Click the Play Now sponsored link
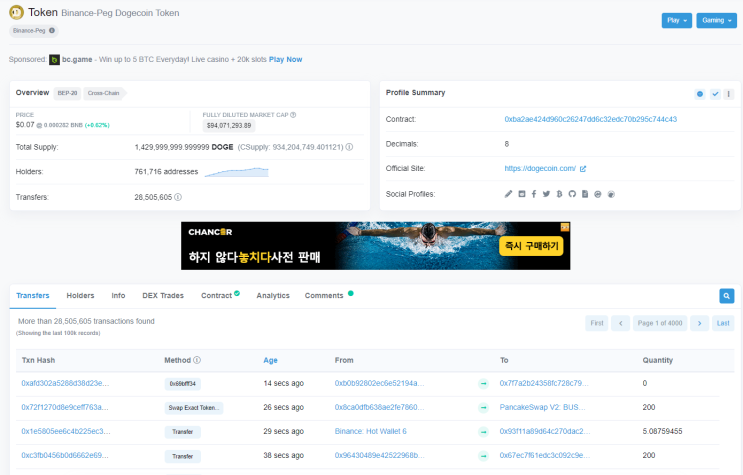The height and width of the screenshot is (475, 743). click(x=285, y=60)
